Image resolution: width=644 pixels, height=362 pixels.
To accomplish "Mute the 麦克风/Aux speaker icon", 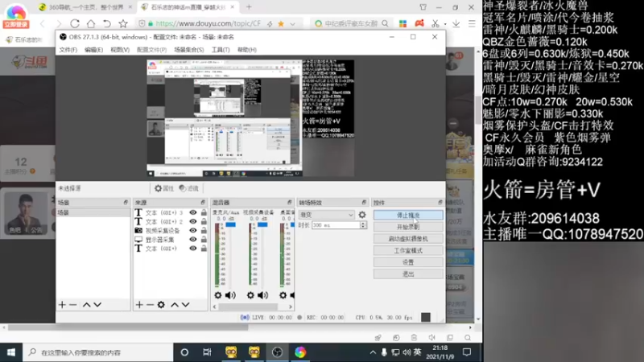I will [x=230, y=295].
